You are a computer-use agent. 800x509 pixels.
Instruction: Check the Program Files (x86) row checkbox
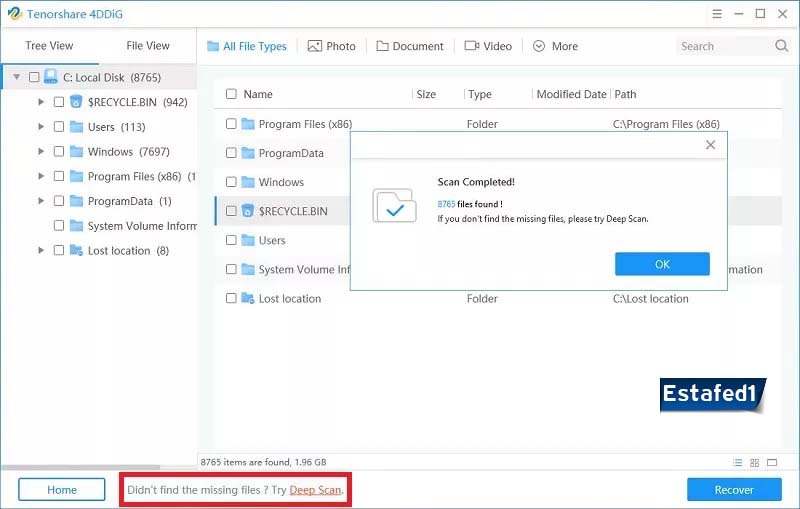[231, 124]
